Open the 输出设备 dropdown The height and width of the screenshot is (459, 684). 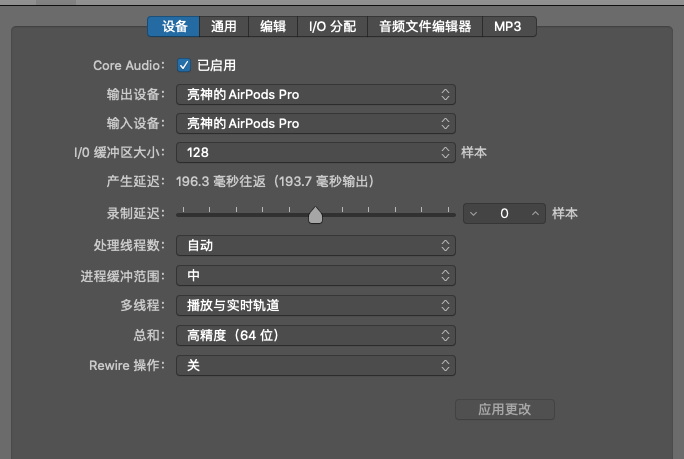point(316,95)
